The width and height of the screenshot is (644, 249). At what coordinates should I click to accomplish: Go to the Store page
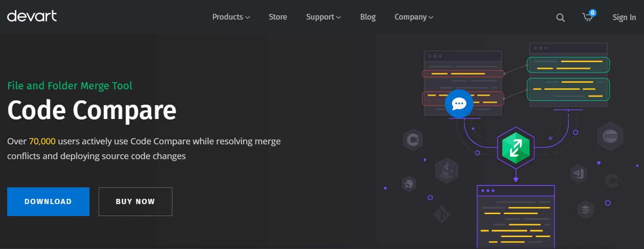(278, 17)
